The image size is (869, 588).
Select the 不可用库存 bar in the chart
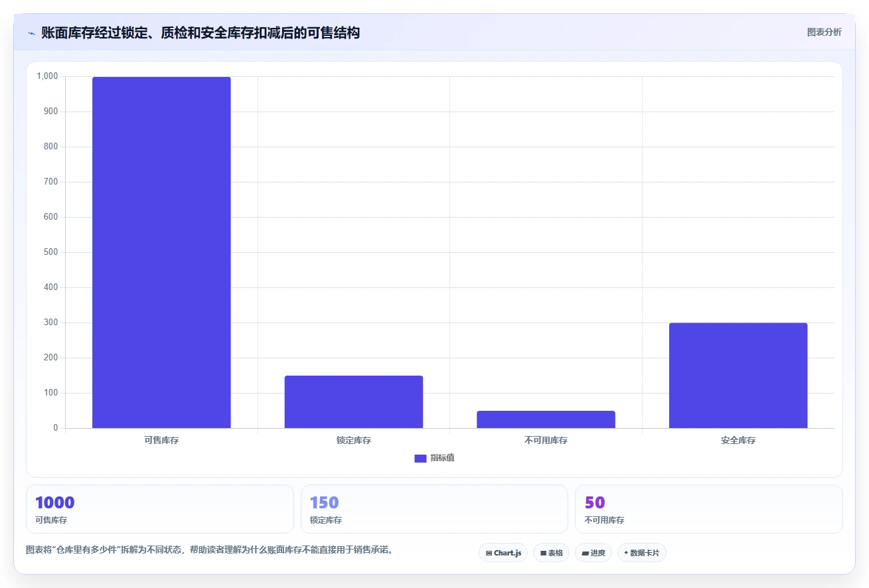coord(546,419)
